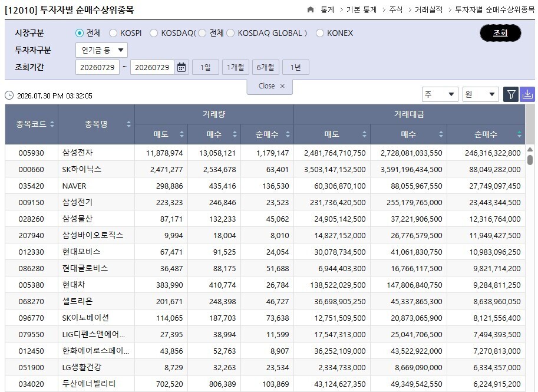The width and height of the screenshot is (538, 392).
Task: Sort 거래대금 매수 column
Action: click(x=441, y=134)
